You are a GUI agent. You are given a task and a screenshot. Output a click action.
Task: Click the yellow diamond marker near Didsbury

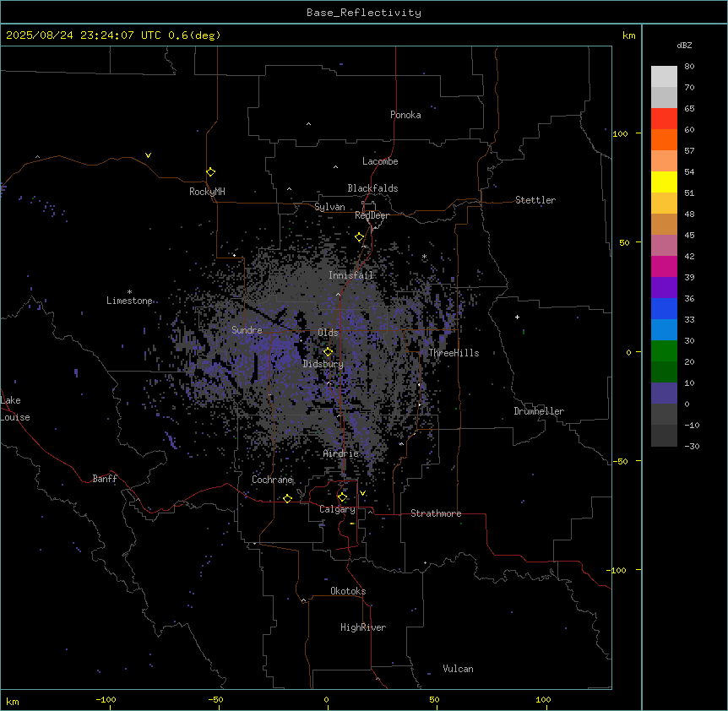tap(328, 351)
